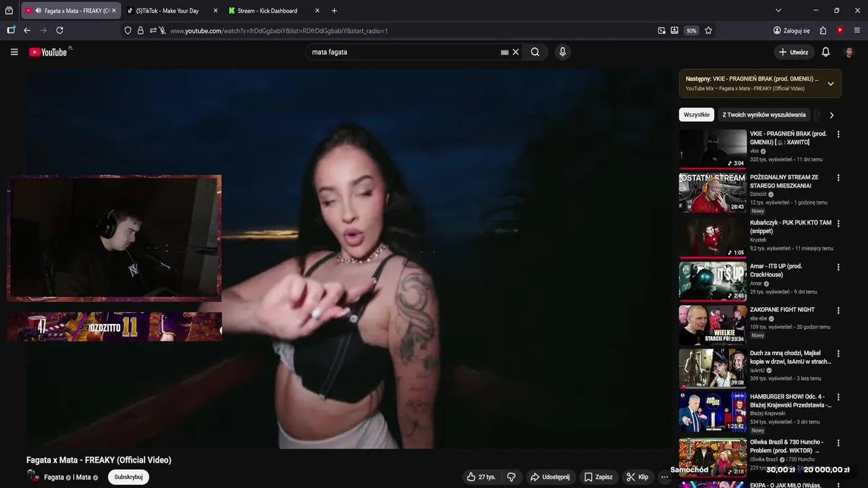Click the Klip button
The image size is (868, 488).
[x=637, y=477]
